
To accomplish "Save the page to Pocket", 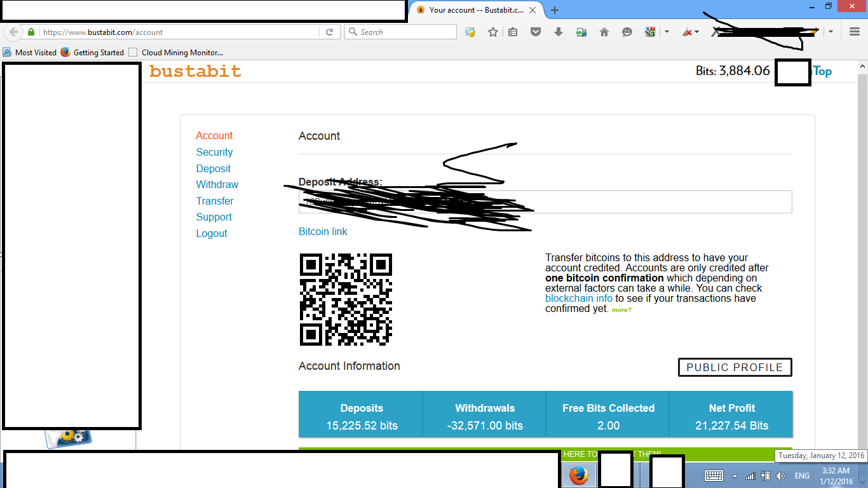I will click(x=536, y=32).
